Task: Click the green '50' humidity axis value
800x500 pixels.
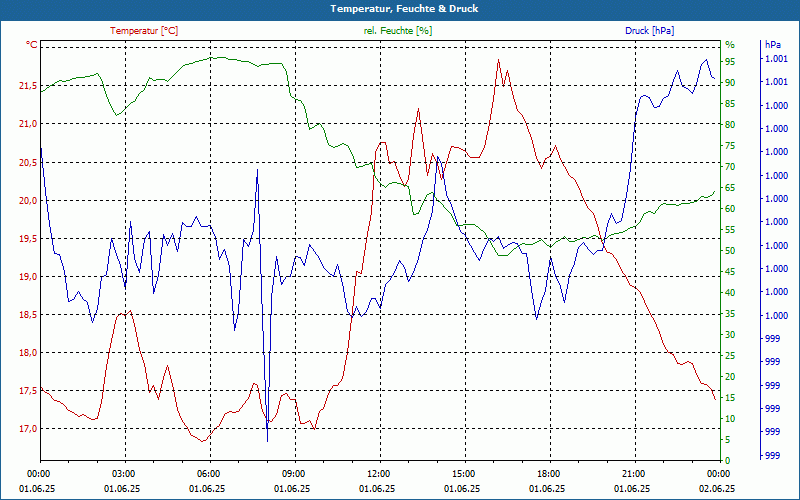Action: click(730, 251)
